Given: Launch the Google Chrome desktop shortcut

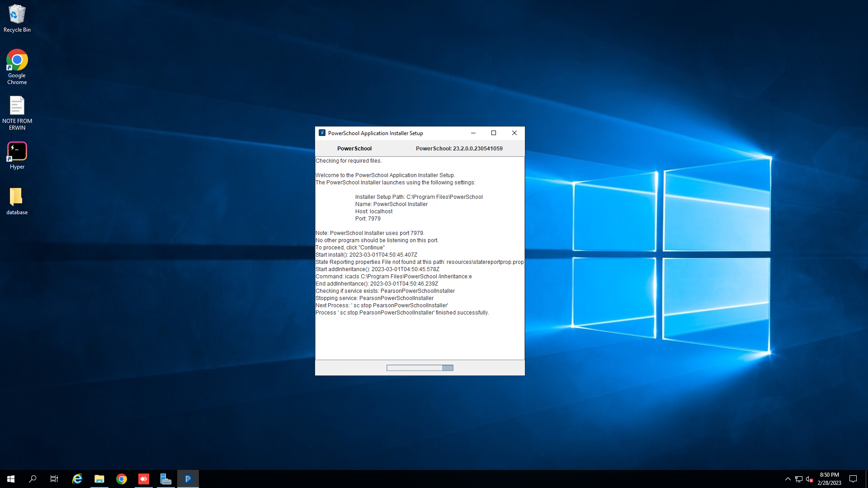Looking at the screenshot, I should [17, 67].
